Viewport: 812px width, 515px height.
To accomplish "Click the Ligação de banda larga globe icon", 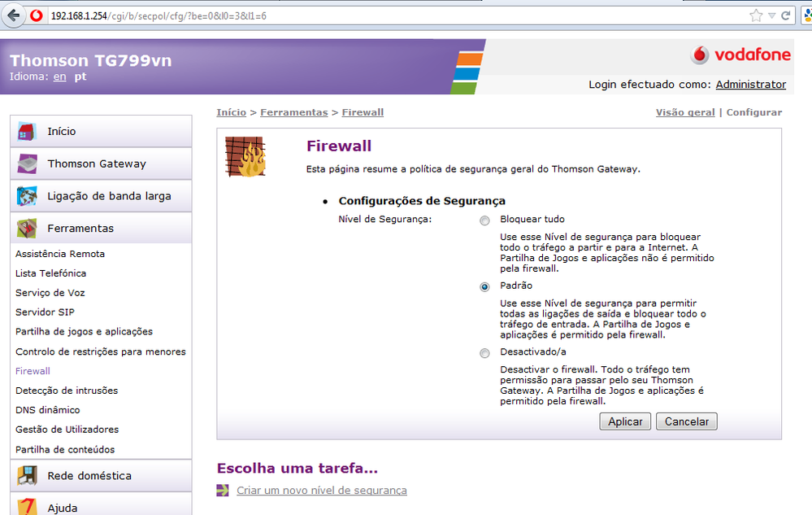I will coord(27,196).
